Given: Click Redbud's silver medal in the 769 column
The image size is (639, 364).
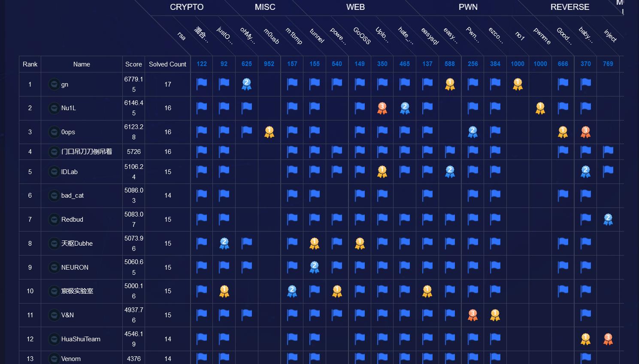Looking at the screenshot, I should (x=608, y=220).
